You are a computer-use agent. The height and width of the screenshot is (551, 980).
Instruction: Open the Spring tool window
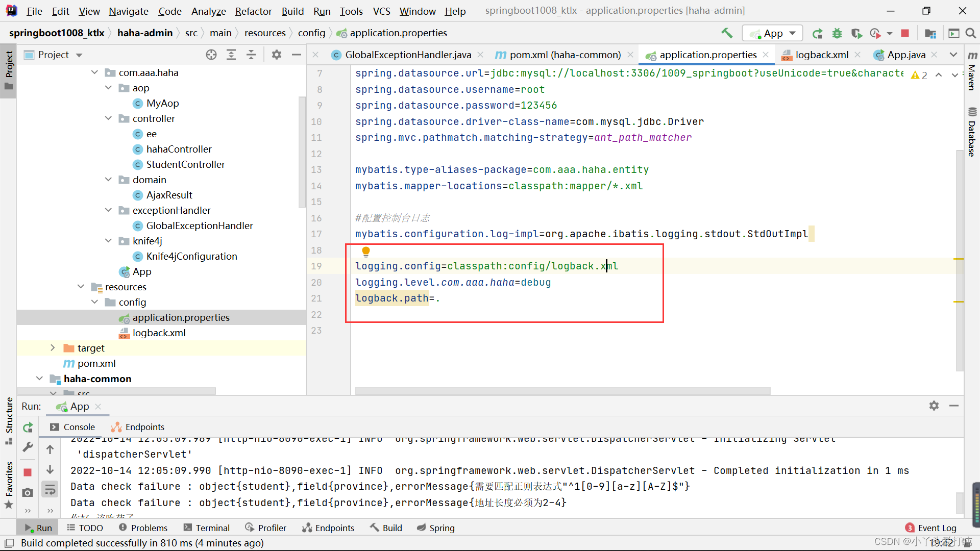436,528
